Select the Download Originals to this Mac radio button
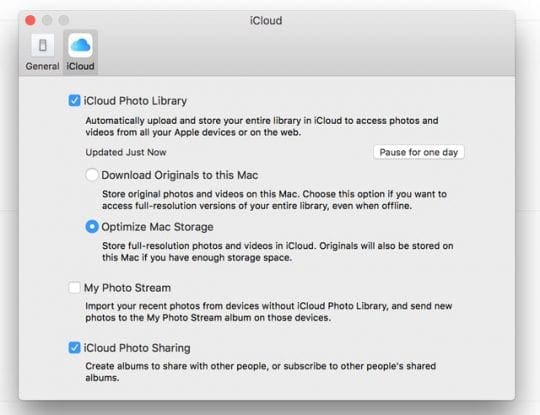The height and width of the screenshot is (415, 540). (92, 175)
